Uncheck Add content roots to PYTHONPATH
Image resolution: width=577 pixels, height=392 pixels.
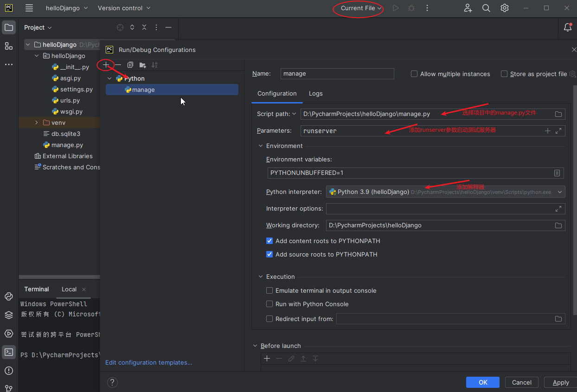click(x=269, y=241)
